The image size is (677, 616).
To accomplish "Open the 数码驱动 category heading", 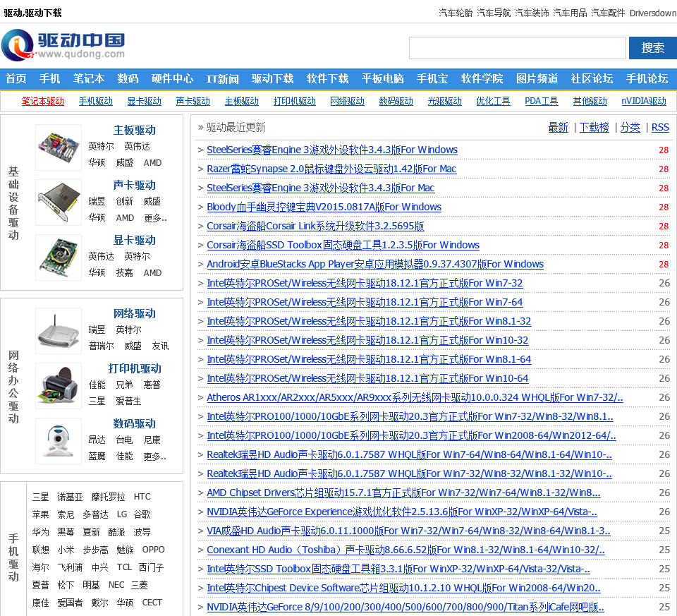I will point(134,423).
